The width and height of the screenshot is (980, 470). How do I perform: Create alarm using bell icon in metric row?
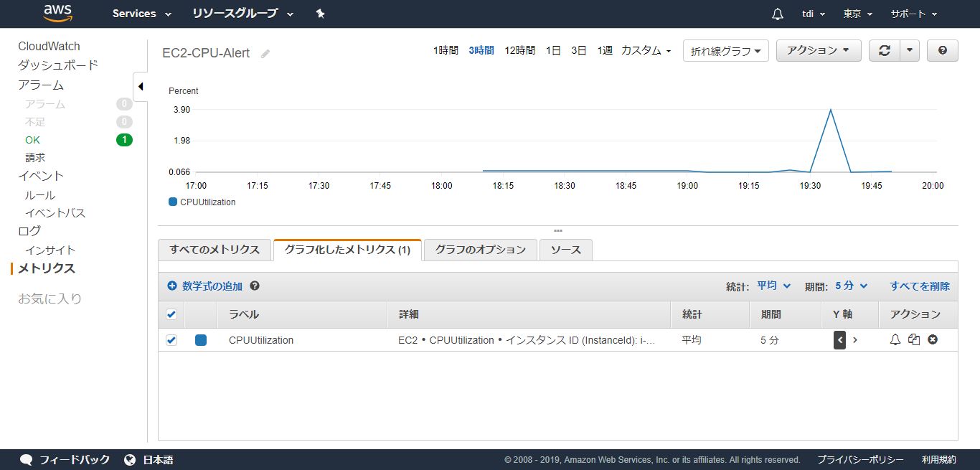coord(895,340)
